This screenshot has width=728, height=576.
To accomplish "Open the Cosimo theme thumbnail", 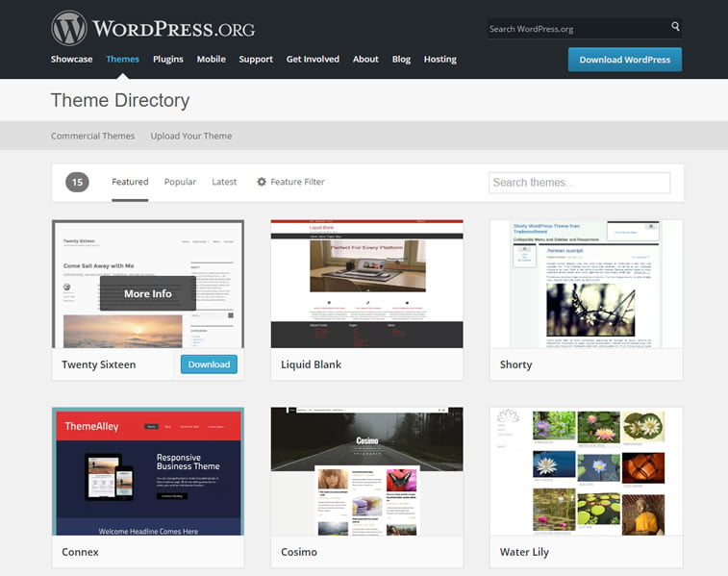I will click(x=366, y=471).
